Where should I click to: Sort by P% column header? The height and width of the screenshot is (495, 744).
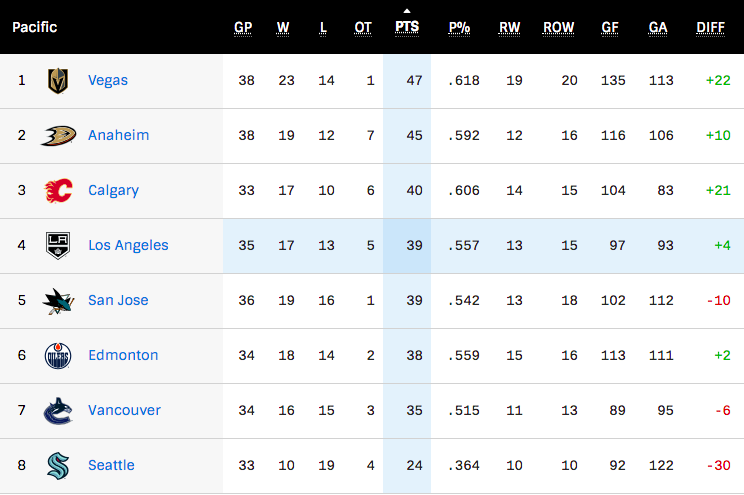459,28
